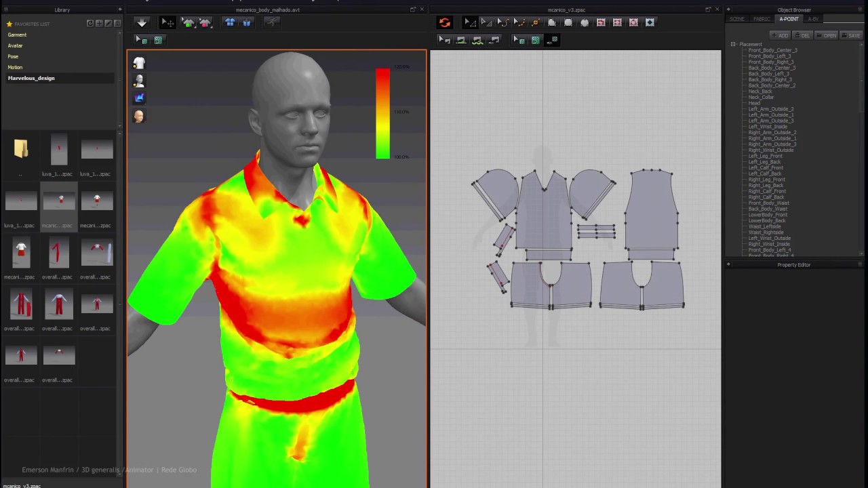Click the texture checker icon in 2D toolbar
Image resolution: width=868 pixels, height=488 pixels.
536,40
